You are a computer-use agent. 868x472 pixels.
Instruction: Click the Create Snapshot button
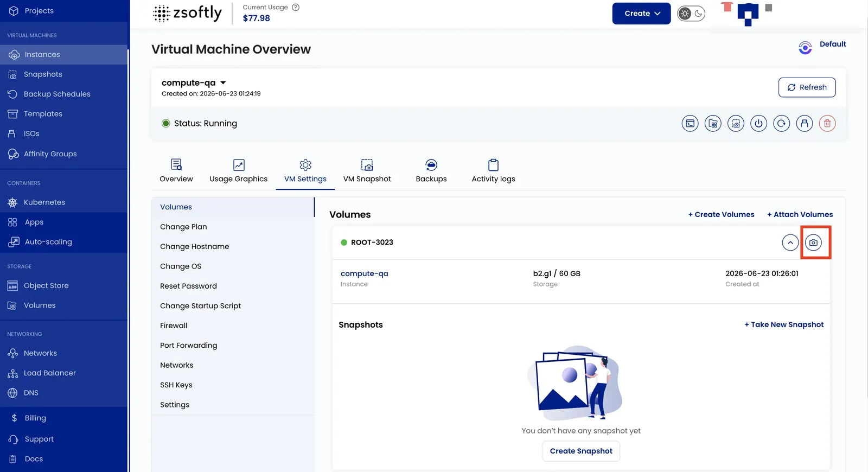click(x=581, y=451)
